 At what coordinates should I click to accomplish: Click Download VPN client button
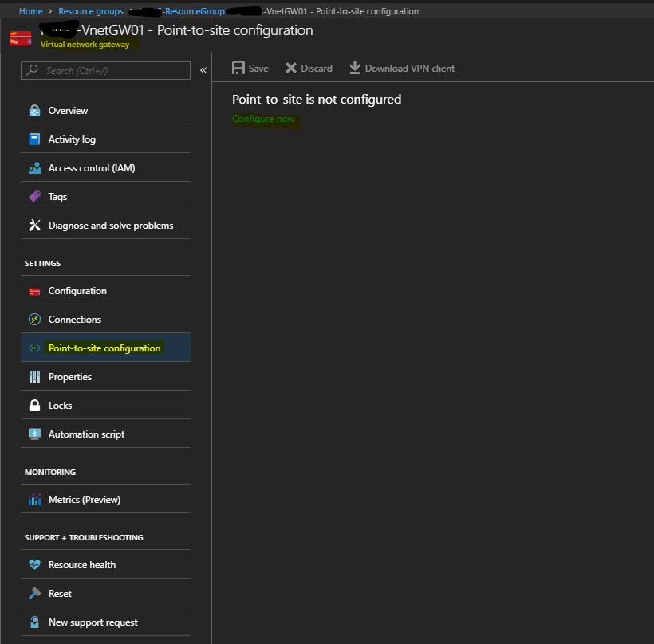pyautogui.click(x=402, y=69)
